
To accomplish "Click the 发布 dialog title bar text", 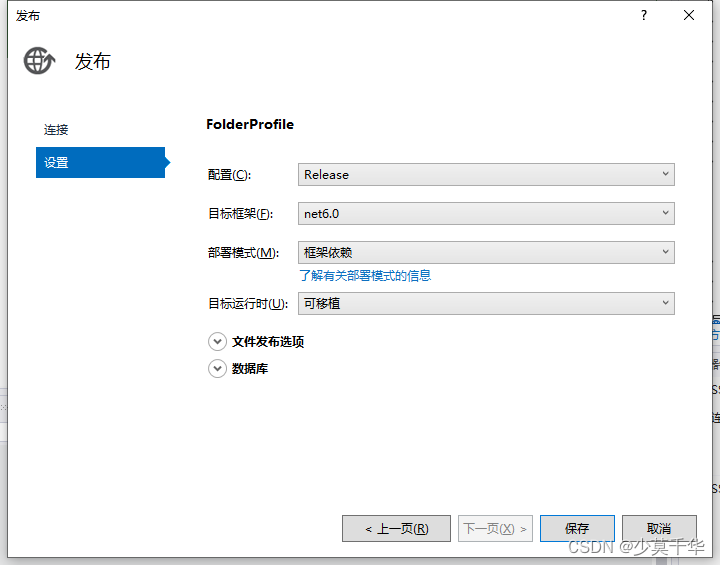I will [28, 16].
